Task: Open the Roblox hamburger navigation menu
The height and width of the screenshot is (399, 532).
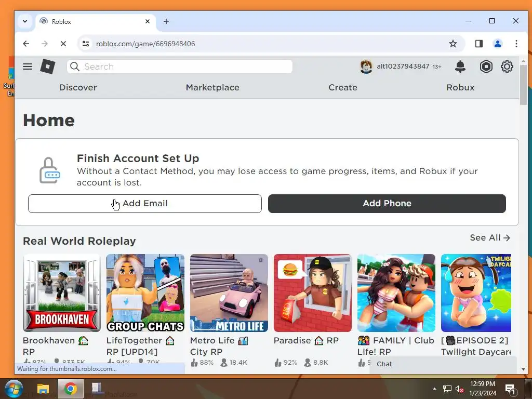Action: (x=28, y=66)
